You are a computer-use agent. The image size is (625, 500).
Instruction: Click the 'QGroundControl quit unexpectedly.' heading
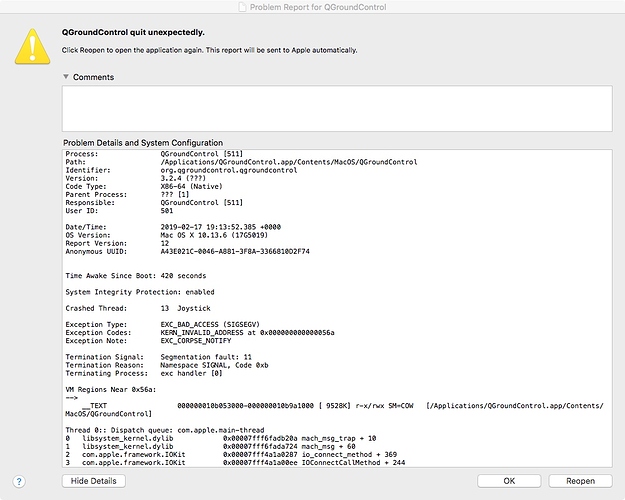tap(133, 32)
